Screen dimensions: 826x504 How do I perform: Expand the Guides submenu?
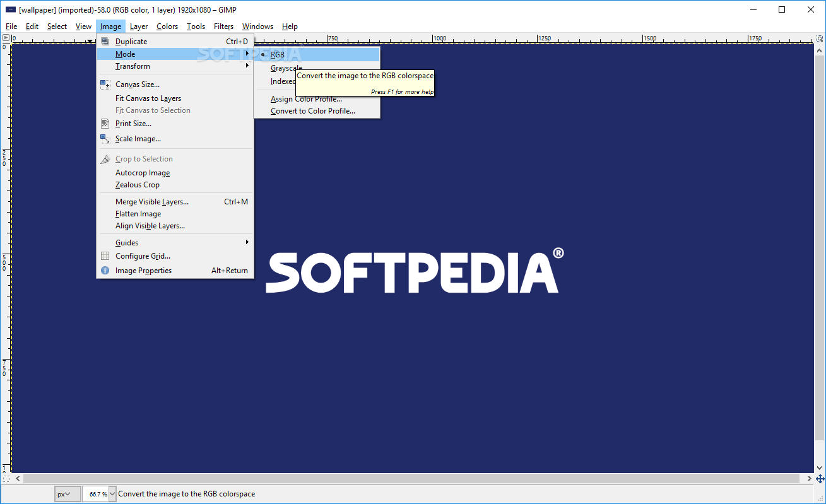point(175,243)
